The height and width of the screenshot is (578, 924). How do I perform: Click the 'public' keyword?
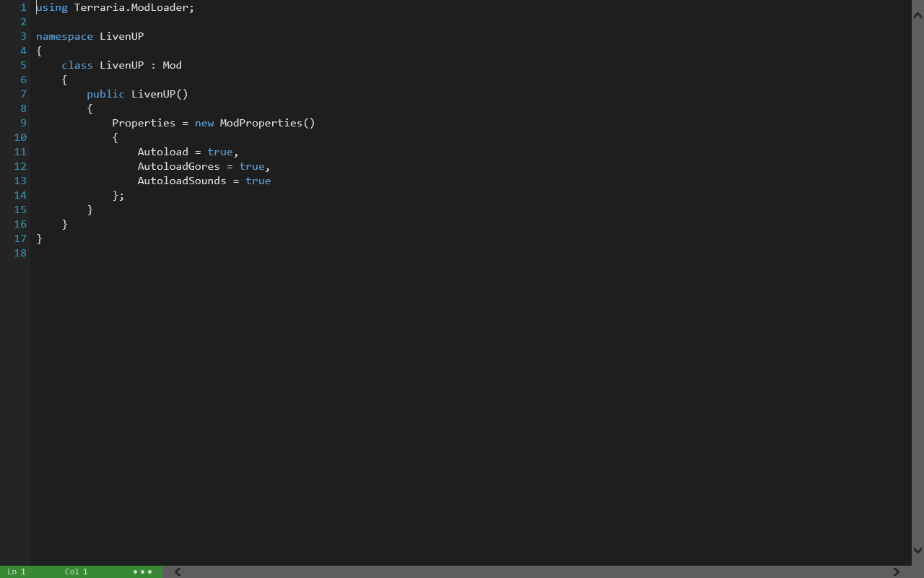click(105, 95)
